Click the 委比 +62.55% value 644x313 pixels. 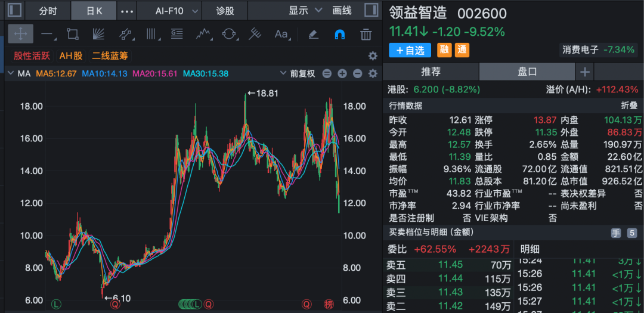435,249
